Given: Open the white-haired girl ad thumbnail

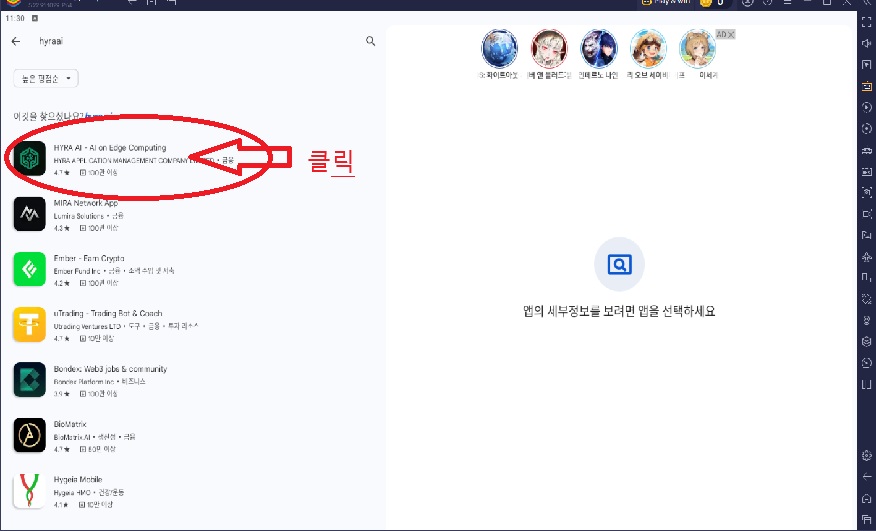Looking at the screenshot, I should (x=549, y=49).
